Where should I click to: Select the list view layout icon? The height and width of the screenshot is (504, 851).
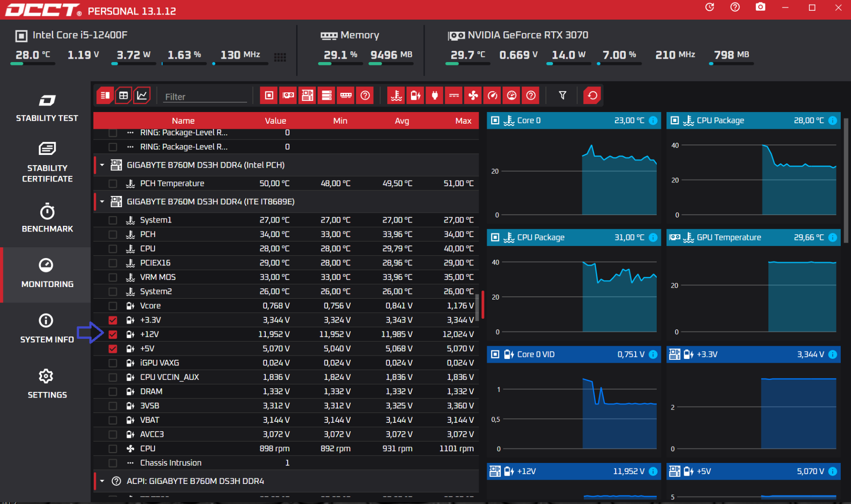coord(105,96)
